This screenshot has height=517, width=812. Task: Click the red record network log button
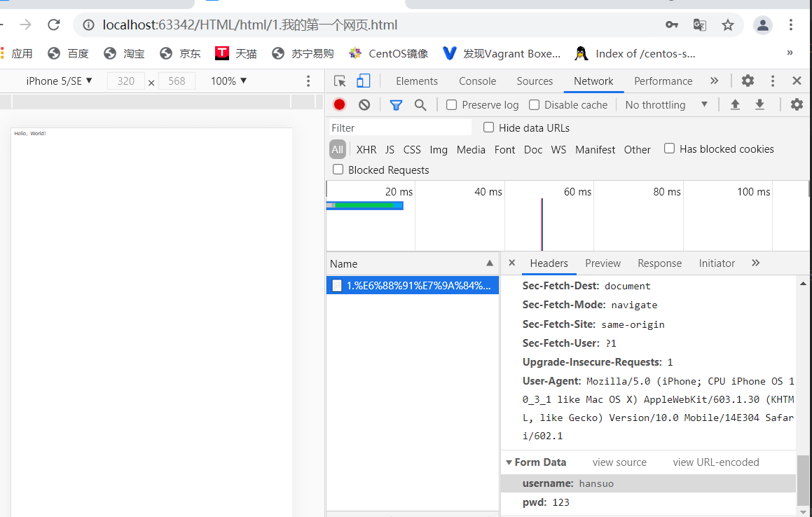339,104
